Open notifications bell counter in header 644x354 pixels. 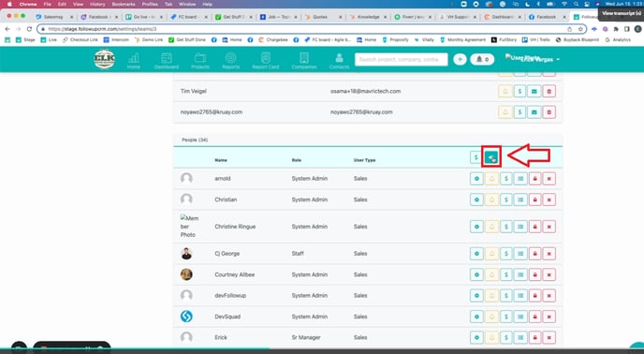[482, 60]
